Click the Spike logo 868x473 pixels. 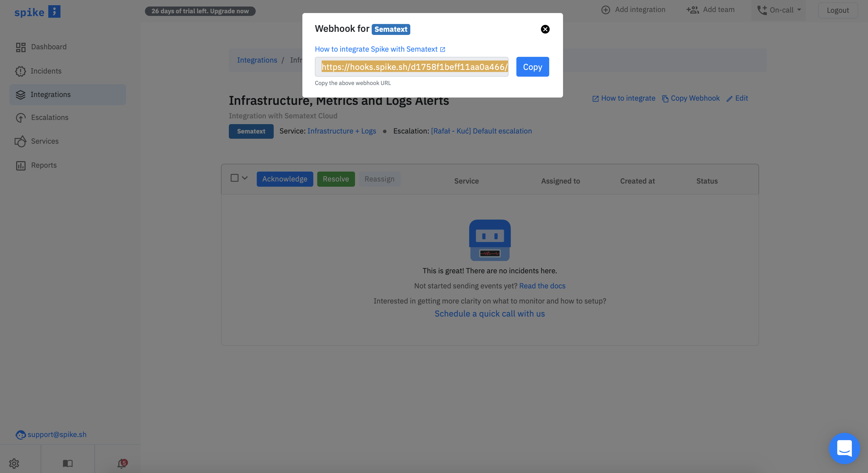coord(37,12)
